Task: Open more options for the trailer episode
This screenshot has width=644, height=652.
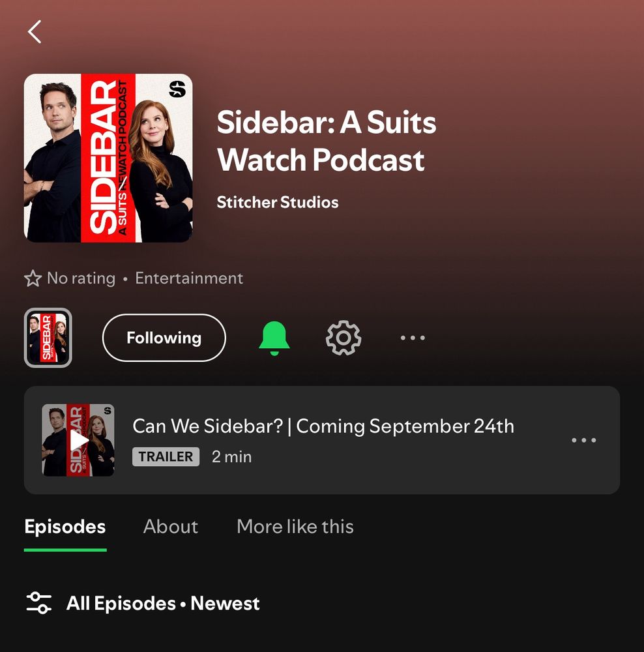Action: tap(584, 440)
